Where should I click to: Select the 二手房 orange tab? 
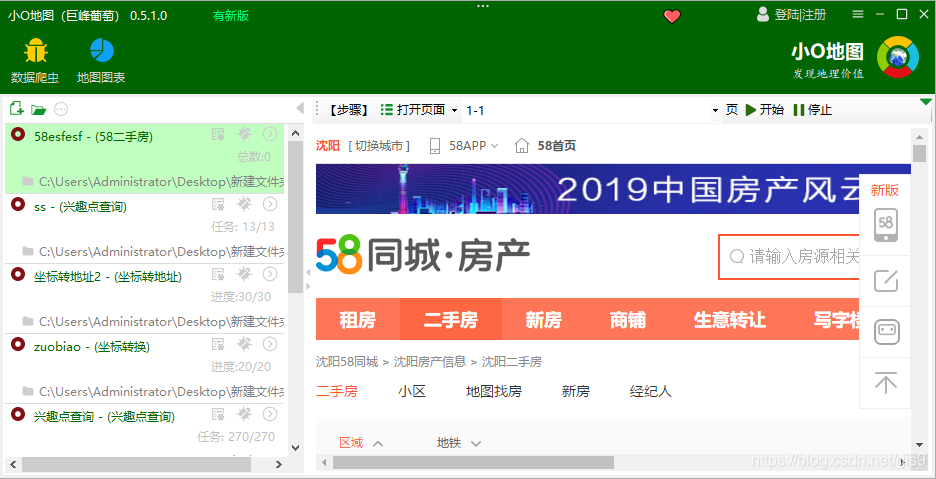451,320
